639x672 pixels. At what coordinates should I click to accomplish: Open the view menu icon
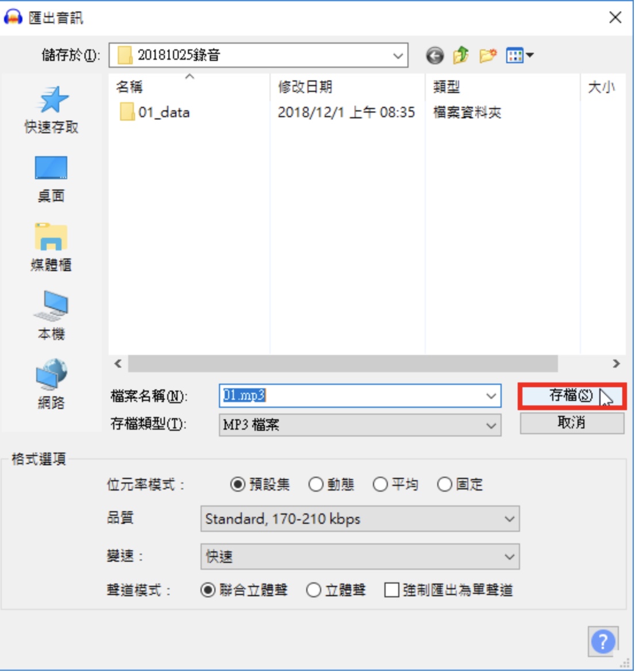coord(519,55)
